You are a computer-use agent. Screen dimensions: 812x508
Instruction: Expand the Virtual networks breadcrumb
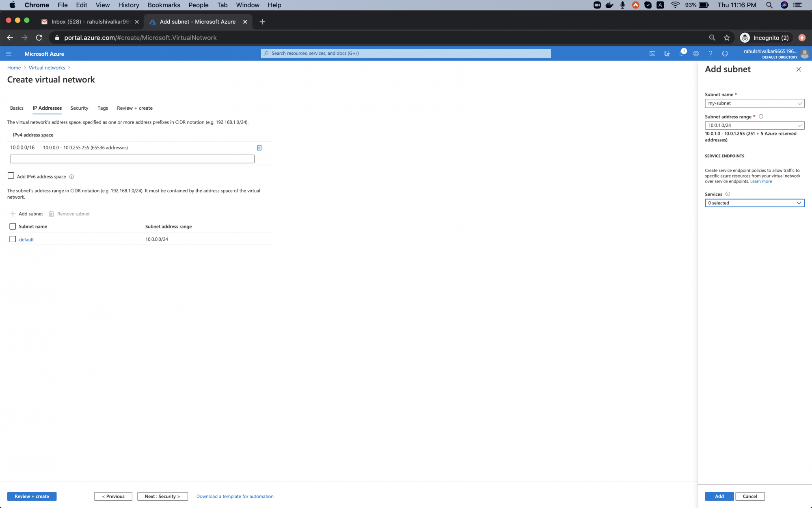coord(47,67)
